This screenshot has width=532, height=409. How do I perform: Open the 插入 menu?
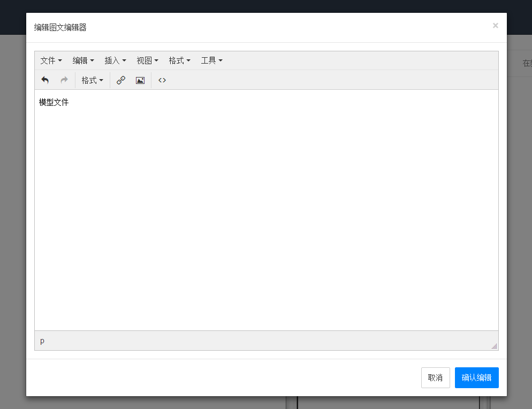(116, 60)
